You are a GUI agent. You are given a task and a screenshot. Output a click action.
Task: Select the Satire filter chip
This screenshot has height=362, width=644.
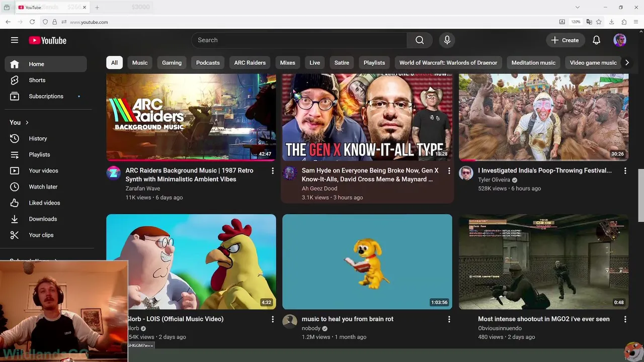[x=342, y=63]
